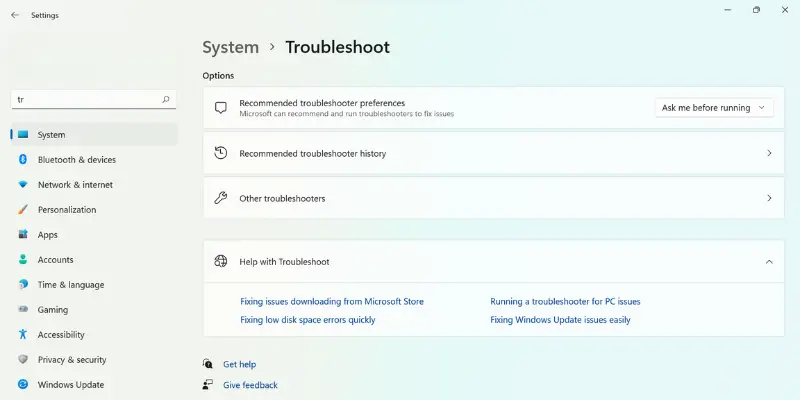Click the Windows Update sync icon
This screenshot has height=400, width=800.
coord(23,385)
